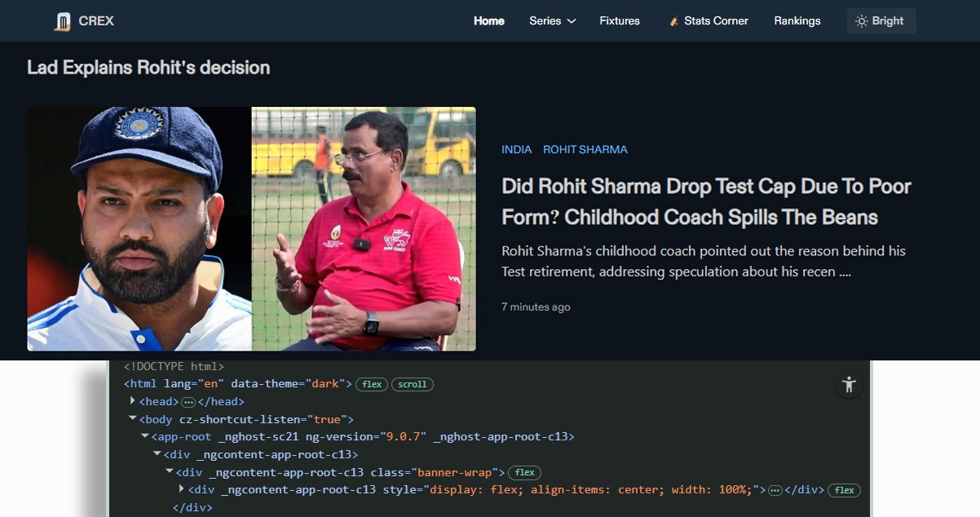This screenshot has width=980, height=517.
Task: Click the Stats Corner bat icon
Action: (x=673, y=21)
